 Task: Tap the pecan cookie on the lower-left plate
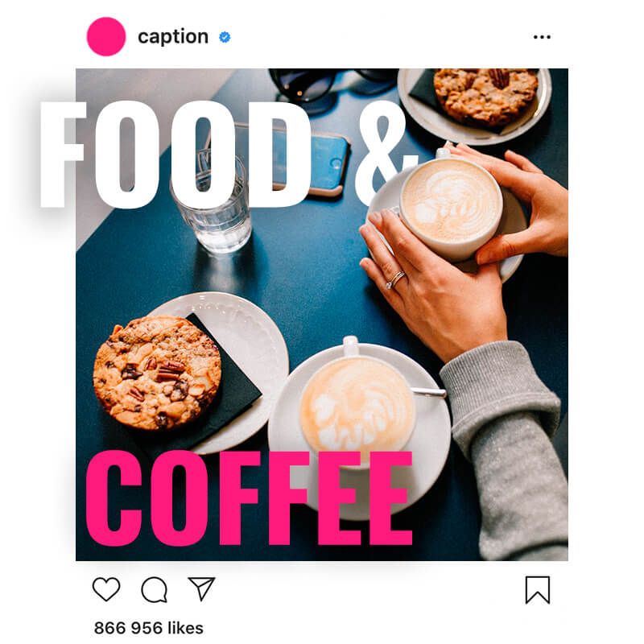(x=157, y=372)
